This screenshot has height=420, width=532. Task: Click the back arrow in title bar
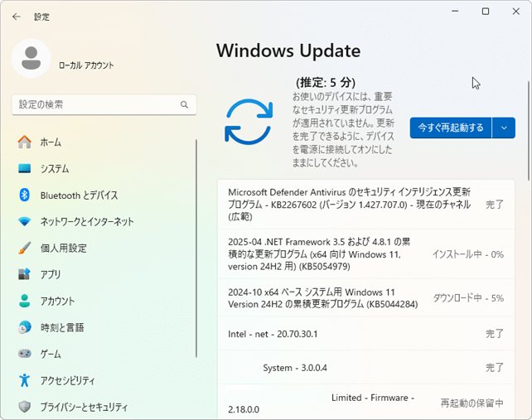(x=17, y=16)
